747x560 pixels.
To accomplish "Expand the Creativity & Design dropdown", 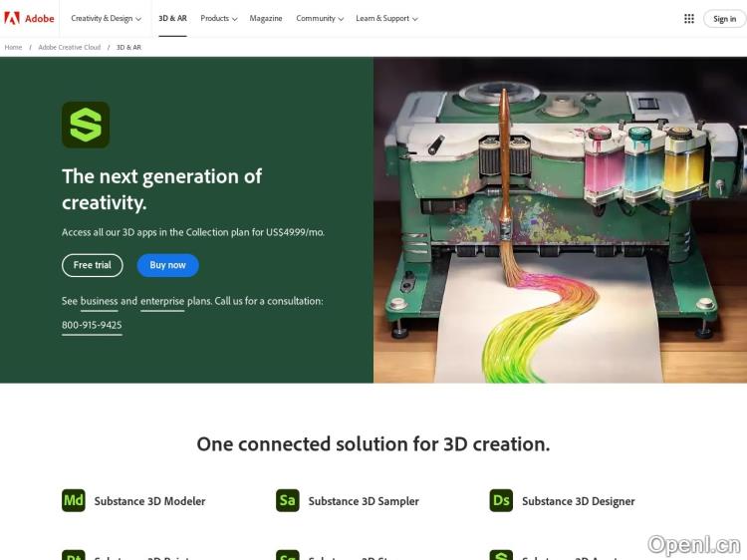I will pyautogui.click(x=106, y=18).
